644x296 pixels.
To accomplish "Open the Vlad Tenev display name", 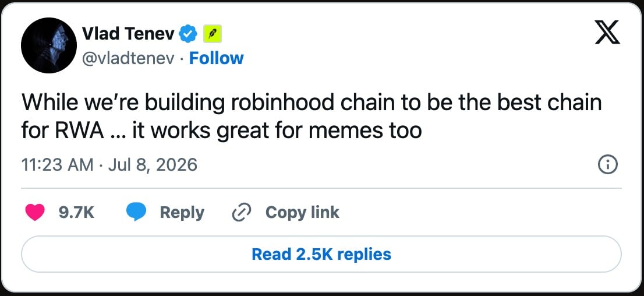I will [129, 34].
